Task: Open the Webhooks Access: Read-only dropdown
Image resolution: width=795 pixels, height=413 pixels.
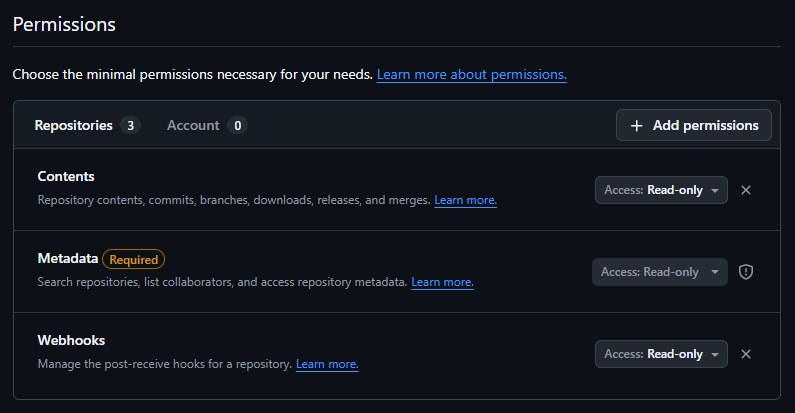Action: click(661, 354)
